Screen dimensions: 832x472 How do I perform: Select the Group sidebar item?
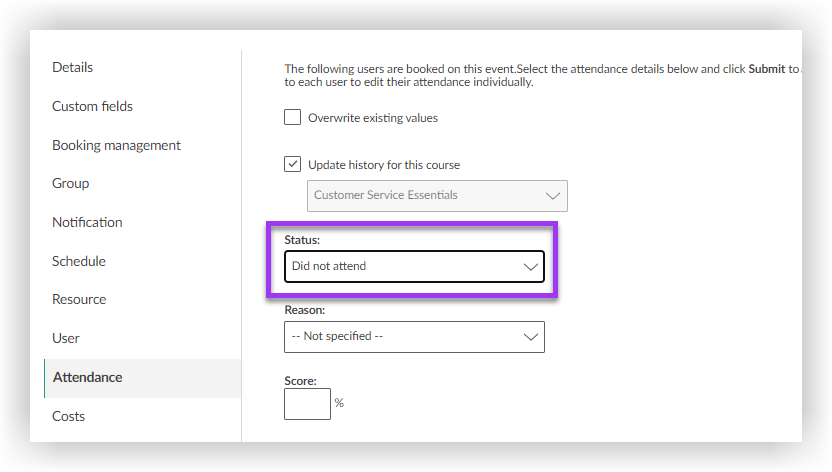(71, 183)
